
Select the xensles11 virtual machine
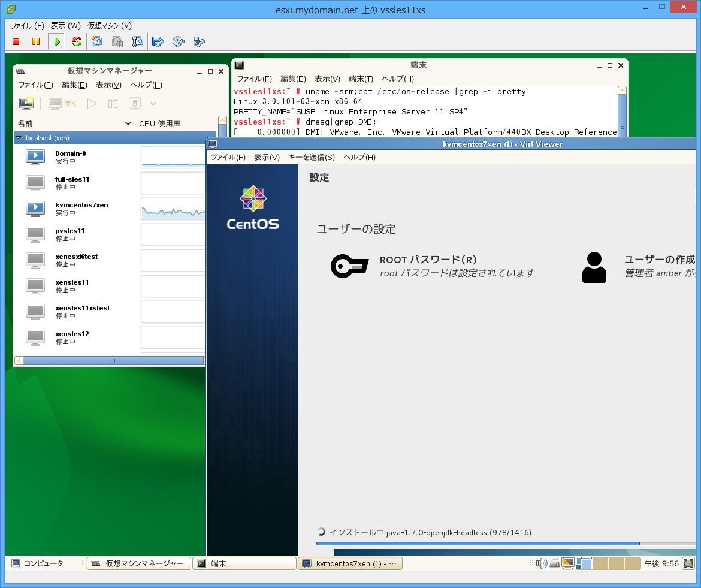110,286
